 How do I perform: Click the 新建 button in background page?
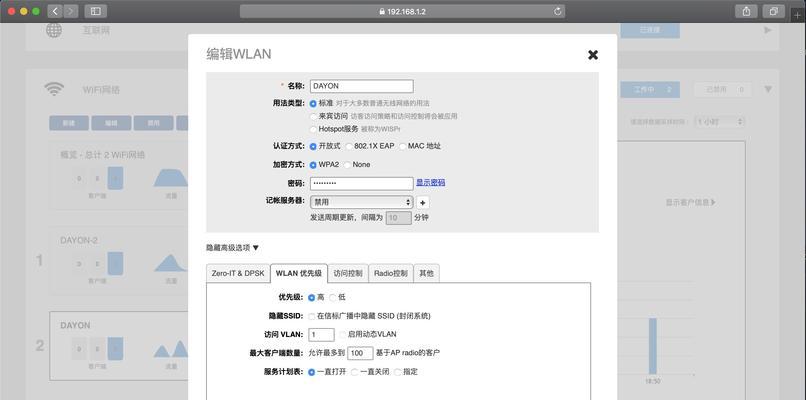point(69,123)
